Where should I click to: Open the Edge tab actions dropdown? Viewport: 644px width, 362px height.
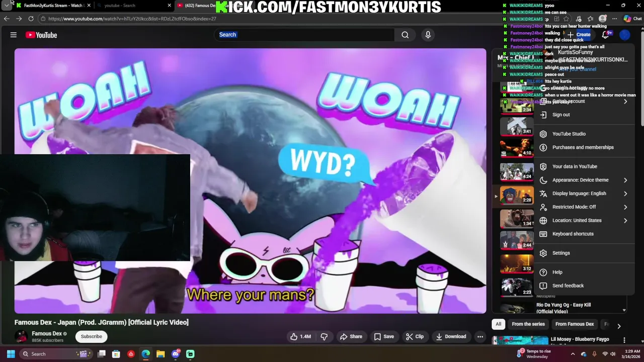[x=7, y=5]
